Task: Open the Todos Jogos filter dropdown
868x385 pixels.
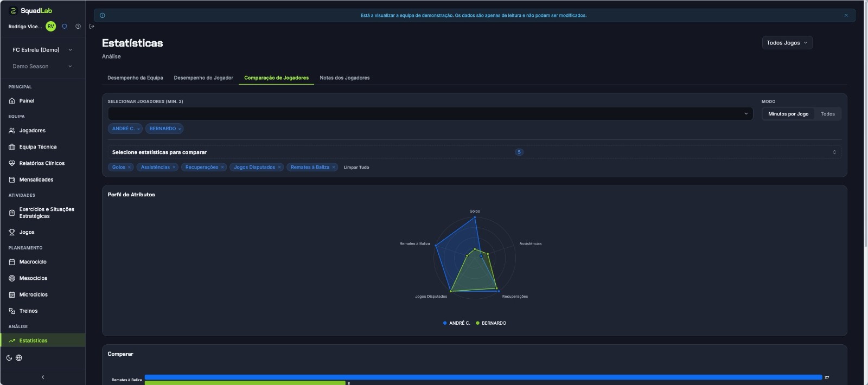Action: (x=787, y=43)
